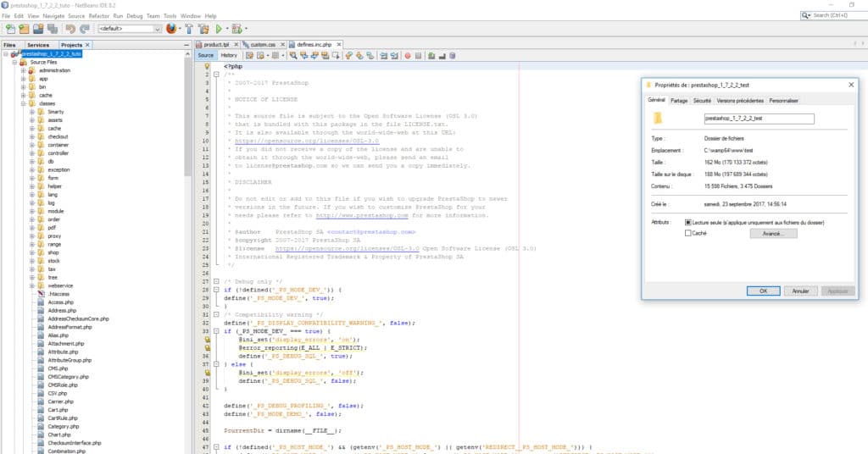Click the Clean and Build icon
868x454 pixels.
[203, 29]
